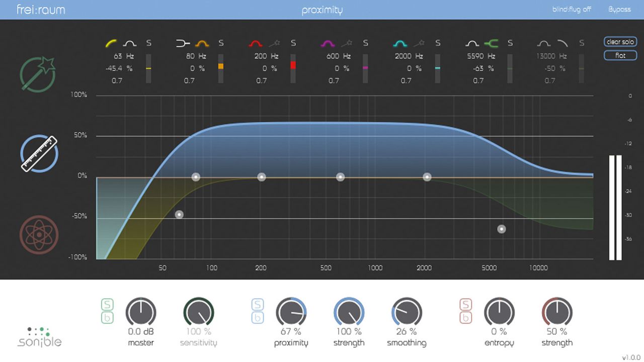
Task: Solo the 200 Hz band
Action: pos(293,43)
